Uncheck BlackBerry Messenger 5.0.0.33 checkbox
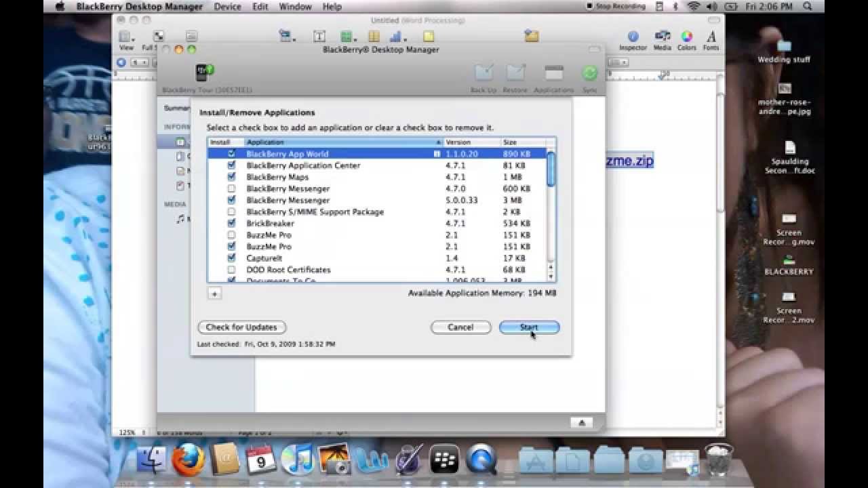Image resolution: width=868 pixels, height=488 pixels. [232, 200]
